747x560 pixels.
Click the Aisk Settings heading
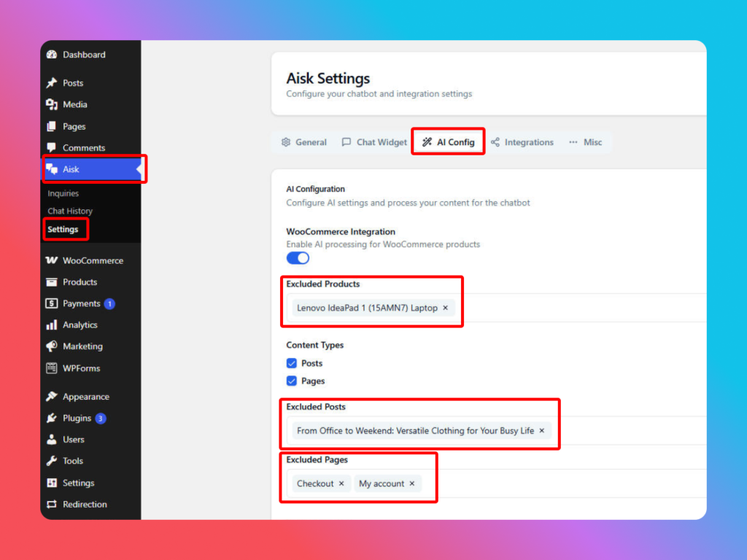click(328, 78)
